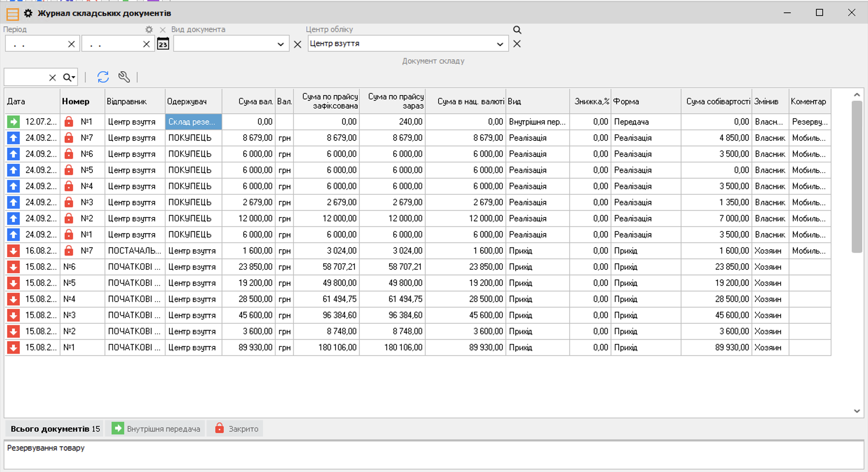This screenshot has width=868, height=472.
Task: Expand the Центр обліку dropdown
Action: coord(500,44)
